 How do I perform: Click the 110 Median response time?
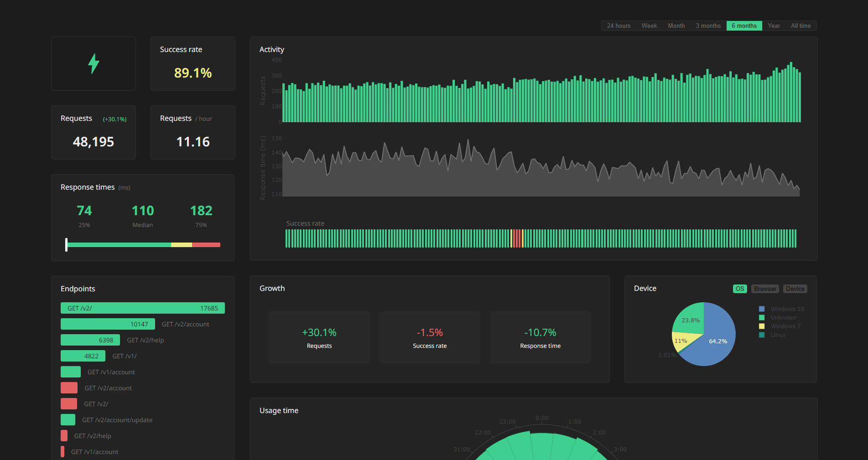(x=143, y=211)
